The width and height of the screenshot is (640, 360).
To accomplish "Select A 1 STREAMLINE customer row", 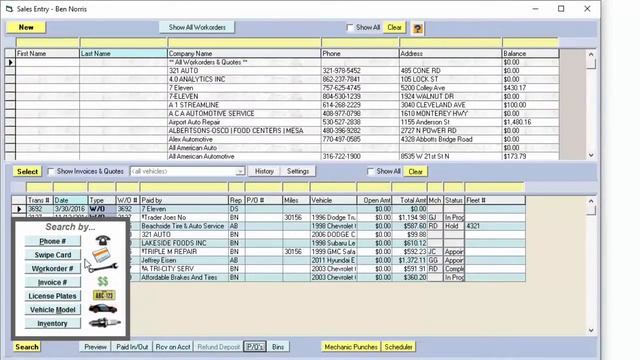I will pyautogui.click(x=282, y=105).
